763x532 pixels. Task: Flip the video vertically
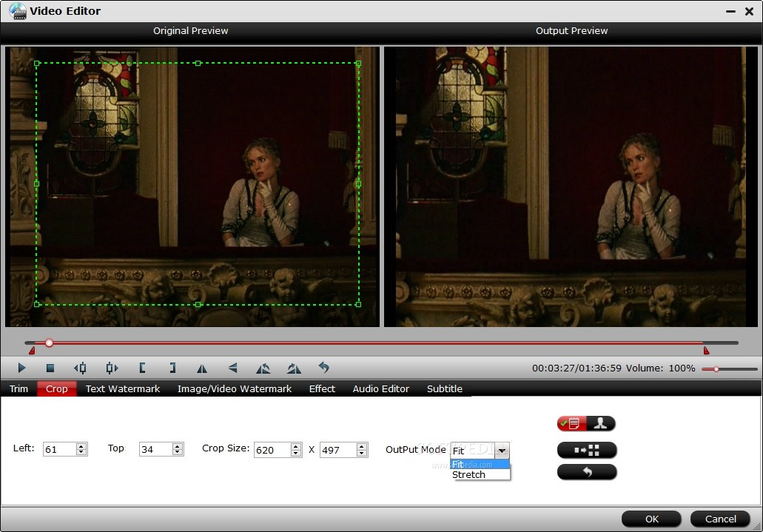coord(232,368)
